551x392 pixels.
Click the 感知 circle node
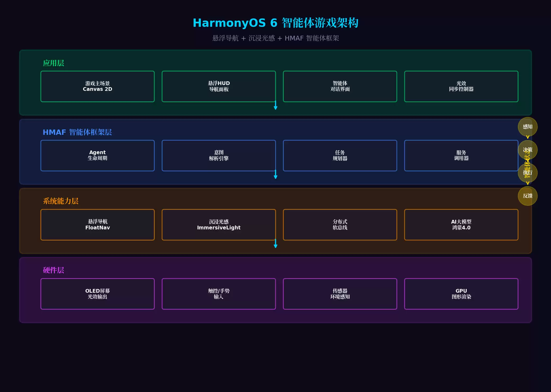(528, 127)
